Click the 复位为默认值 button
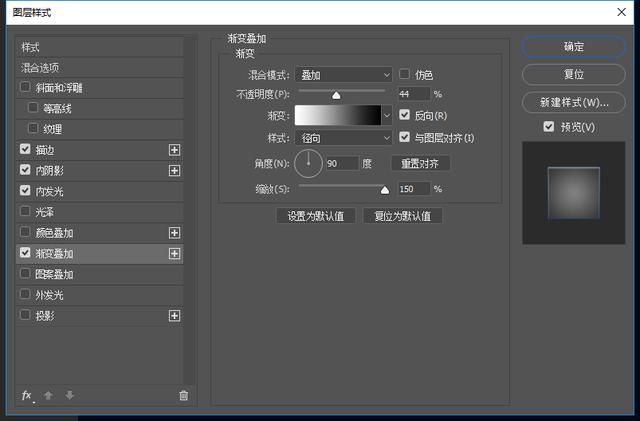 [x=402, y=216]
